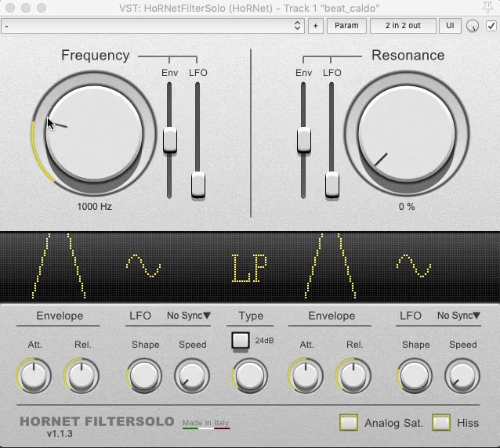
Task: Click the Resonance envelope Att. knob
Action: 305,376
